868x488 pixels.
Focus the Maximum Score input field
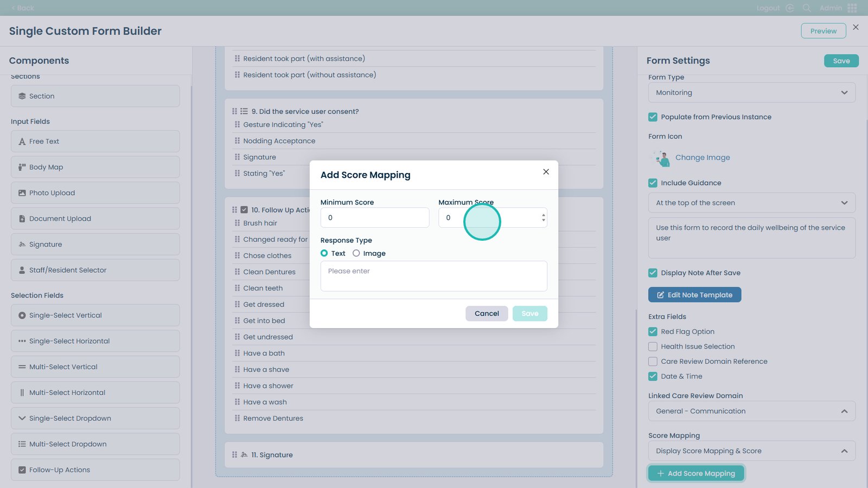(493, 217)
